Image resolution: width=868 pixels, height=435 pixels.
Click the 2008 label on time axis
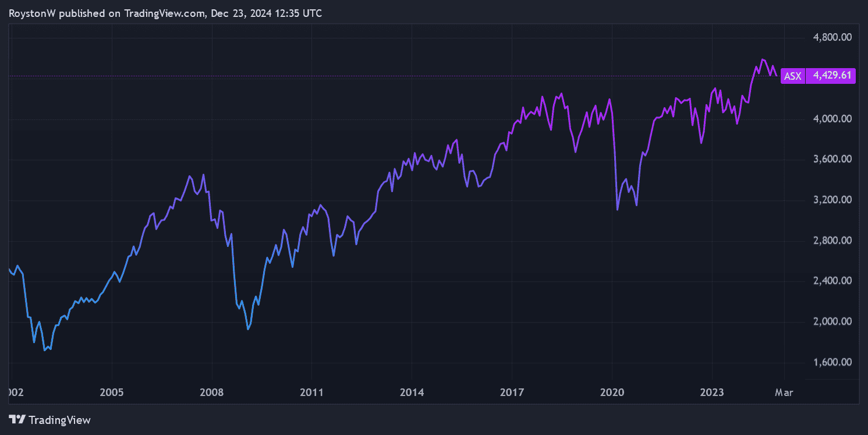pyautogui.click(x=212, y=392)
